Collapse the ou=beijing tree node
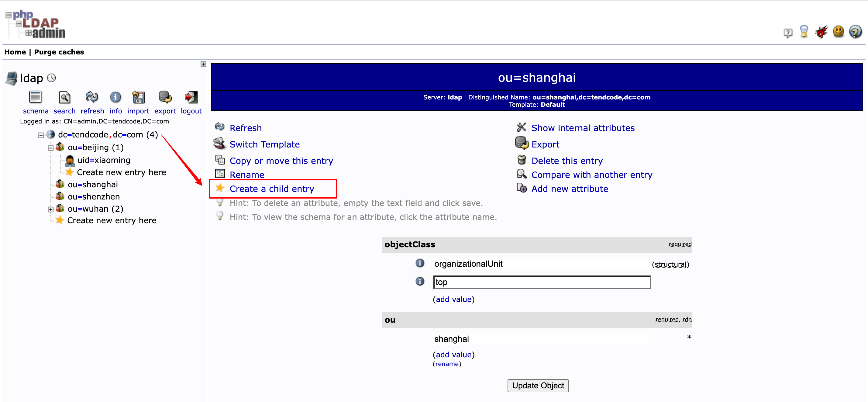868x402 pixels. tap(50, 148)
